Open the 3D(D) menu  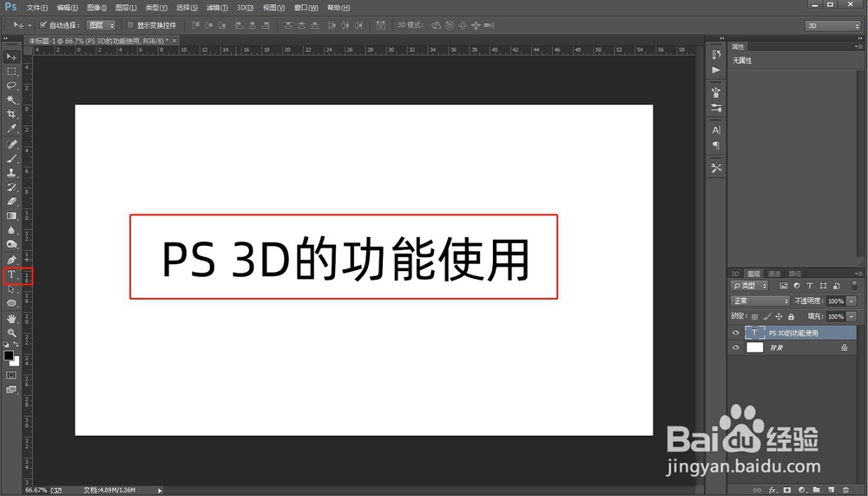(245, 8)
